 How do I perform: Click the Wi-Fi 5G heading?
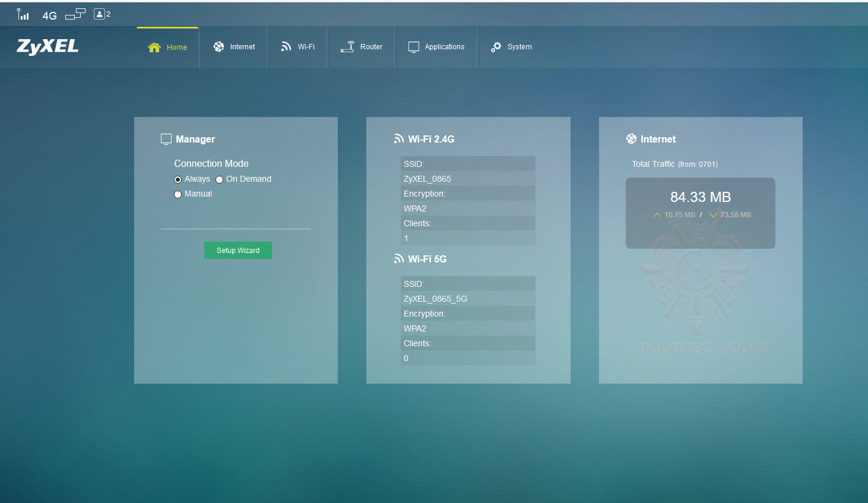(427, 259)
